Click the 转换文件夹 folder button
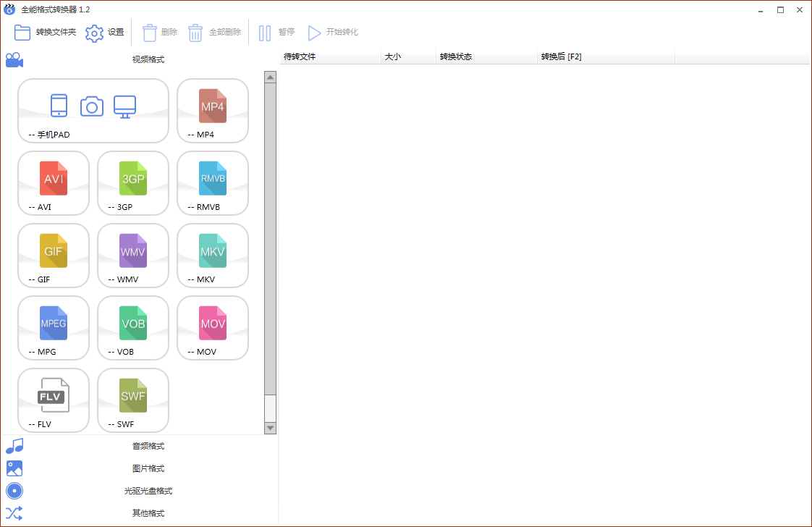Screen dimensions: 812x527 click(45, 33)
